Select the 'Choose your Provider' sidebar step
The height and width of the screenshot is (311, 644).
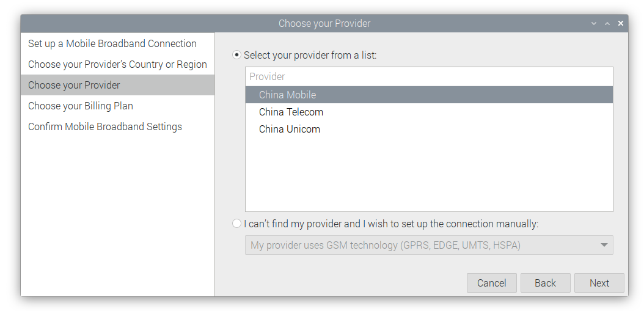74,86
